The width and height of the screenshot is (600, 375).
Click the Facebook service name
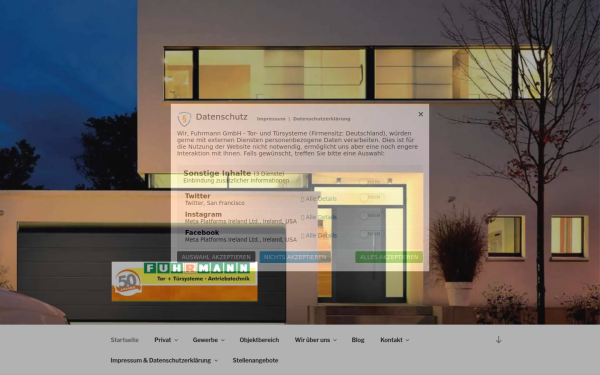[202, 232]
